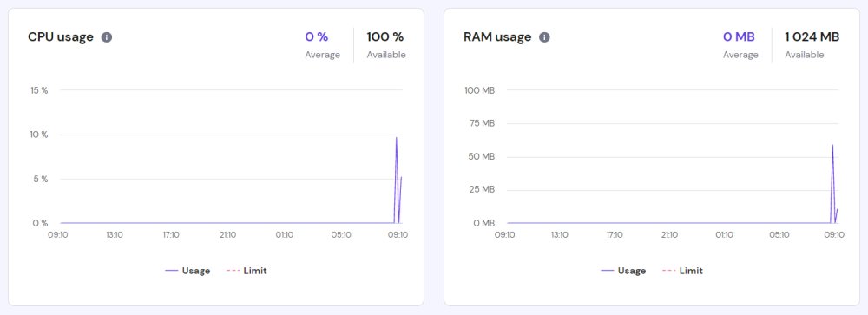
Task: Click the 15 % axis label in CPU chart
Action: coord(39,90)
